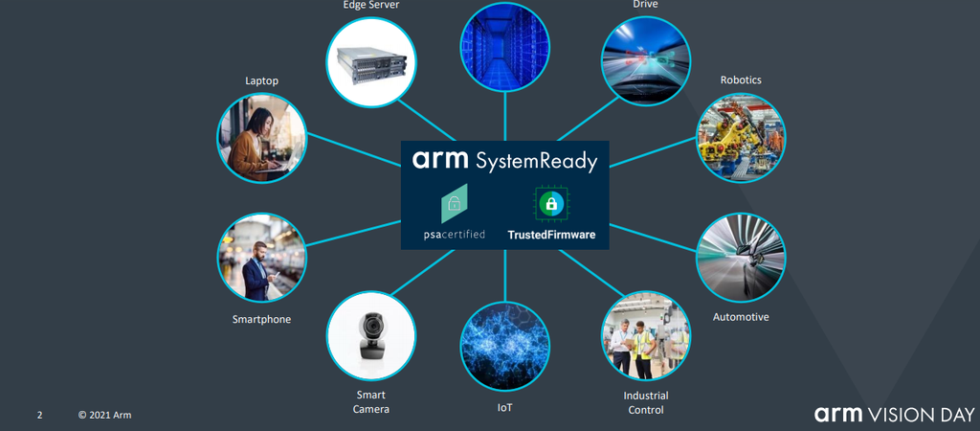Click the 'Robotics' label
The width and height of the screenshot is (980, 431).
741,80
